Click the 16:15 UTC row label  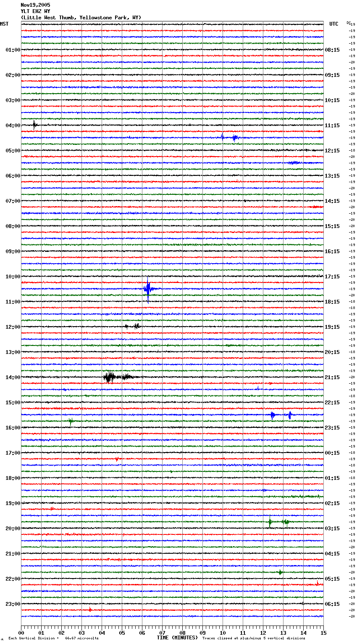click(332, 251)
